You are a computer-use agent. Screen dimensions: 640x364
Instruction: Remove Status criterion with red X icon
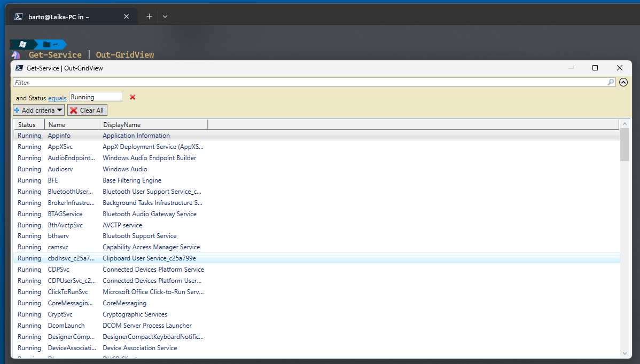coord(132,97)
